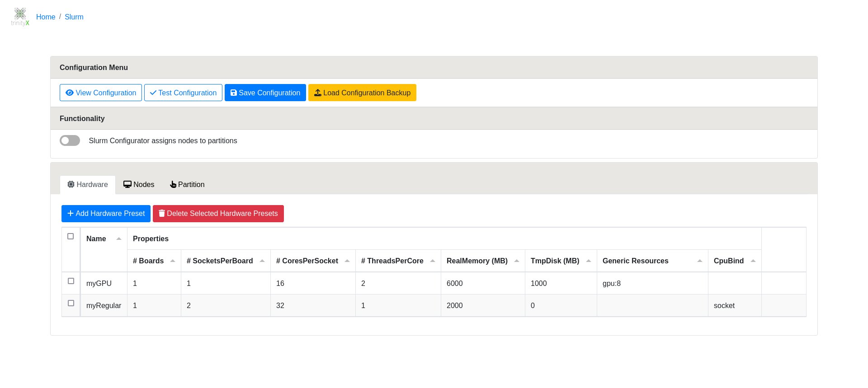This screenshot has height=388, width=868.
Task: Toggle Slurm Configurator node assignment switch
Action: coord(70,140)
